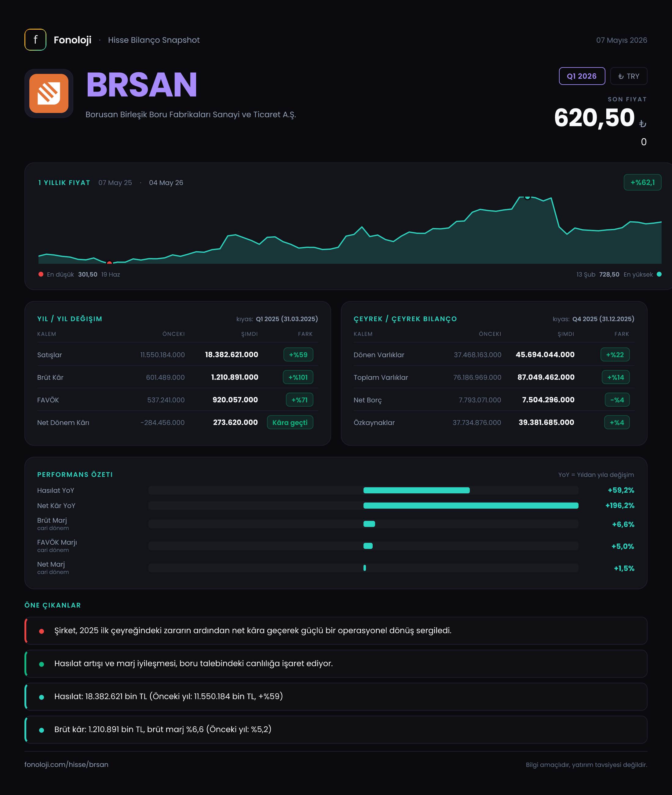
Task: Click the 'ÇEYREK / ÇEYREK BİLANÇO' heading
Action: (405, 319)
